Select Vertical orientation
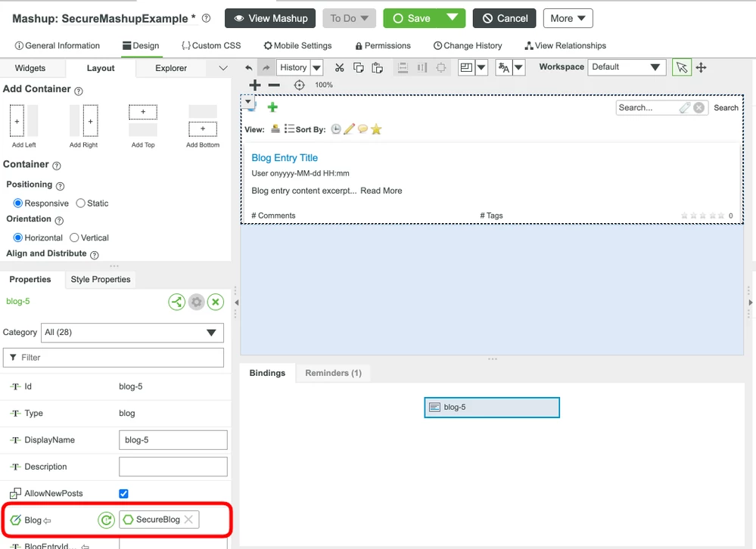The height and width of the screenshot is (549, 756). click(x=74, y=237)
